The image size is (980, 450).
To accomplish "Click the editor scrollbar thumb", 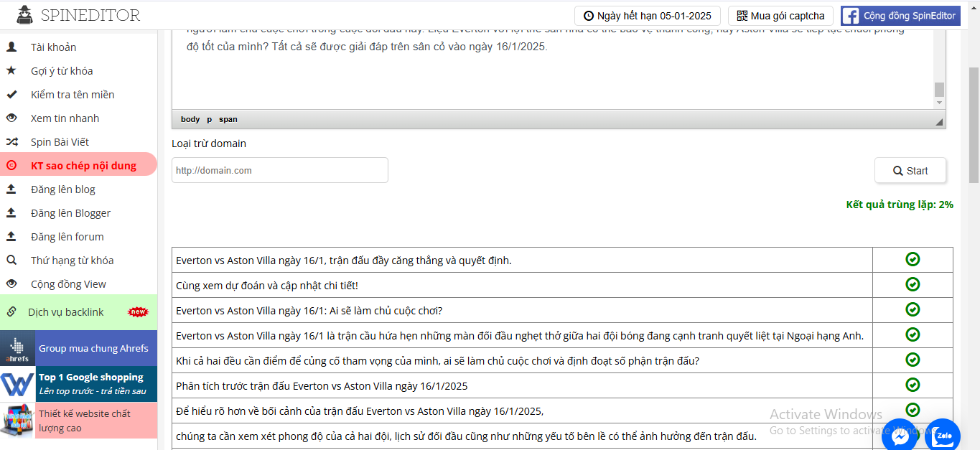I will pos(939,89).
